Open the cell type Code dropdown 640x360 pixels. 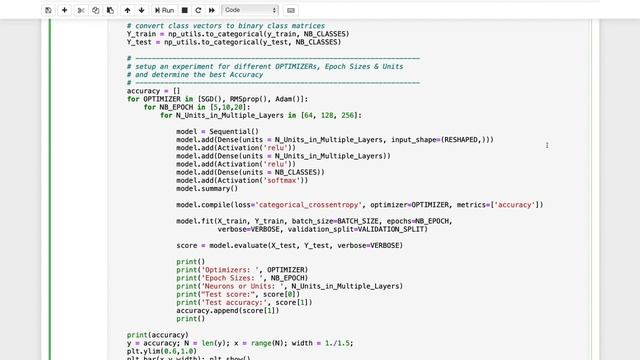[250, 10]
